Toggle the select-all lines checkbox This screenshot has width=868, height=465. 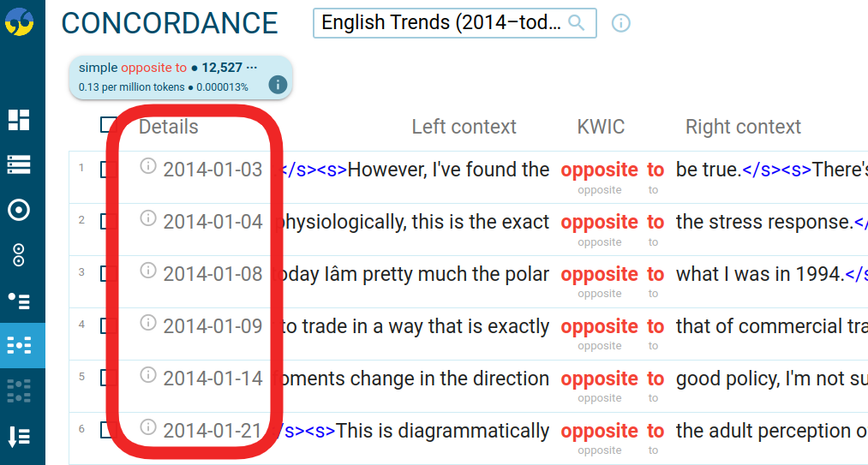coord(108,126)
